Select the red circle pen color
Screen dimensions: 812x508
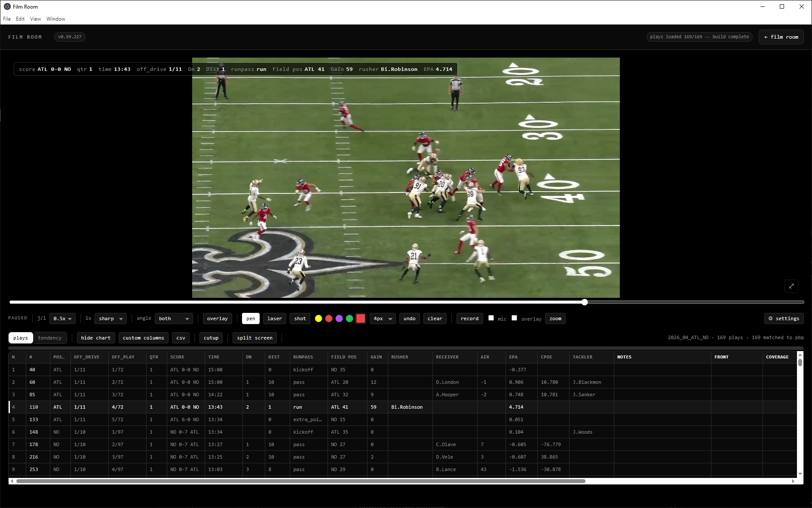coord(329,318)
